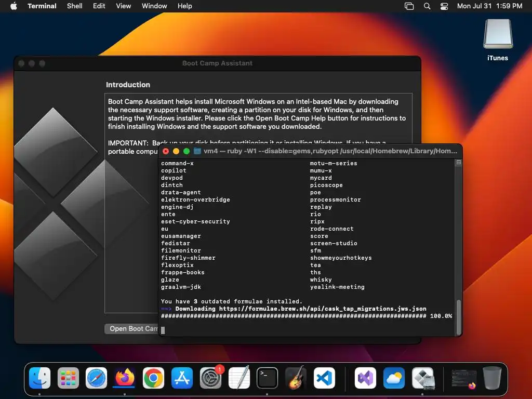Click 'filemonitor' in the Terminal output
Viewport: 532px width, 399px height.
181,250
